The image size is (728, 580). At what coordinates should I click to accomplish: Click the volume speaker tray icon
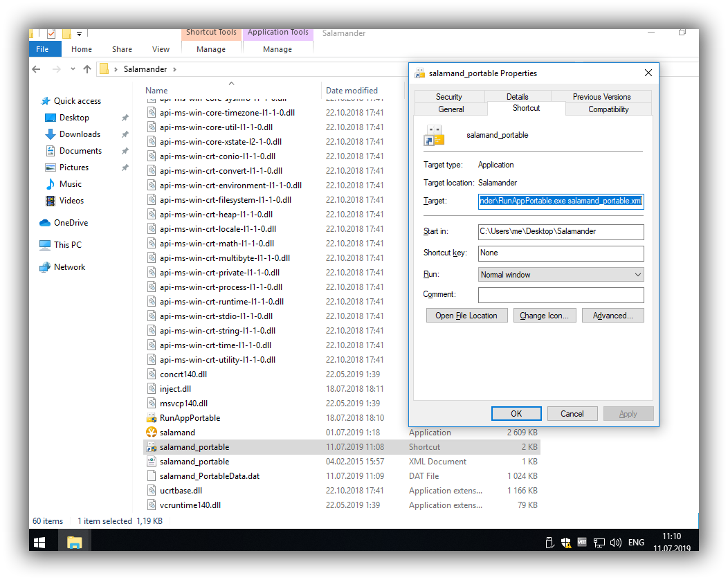[x=616, y=543]
